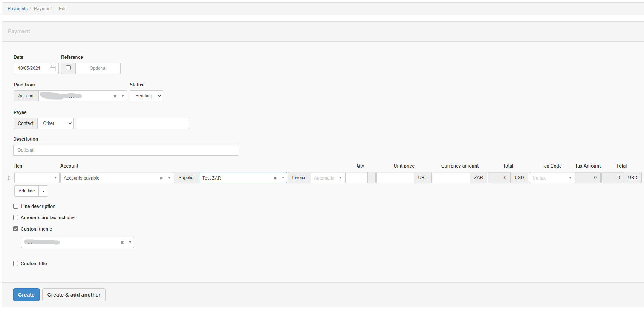Click the Reference text field
This screenshot has height=309, width=644.
98,68
